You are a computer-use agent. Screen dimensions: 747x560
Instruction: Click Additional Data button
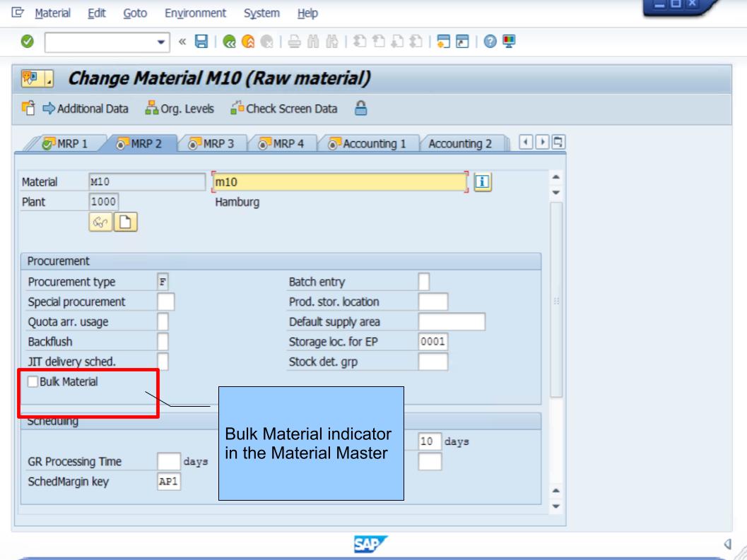click(86, 109)
